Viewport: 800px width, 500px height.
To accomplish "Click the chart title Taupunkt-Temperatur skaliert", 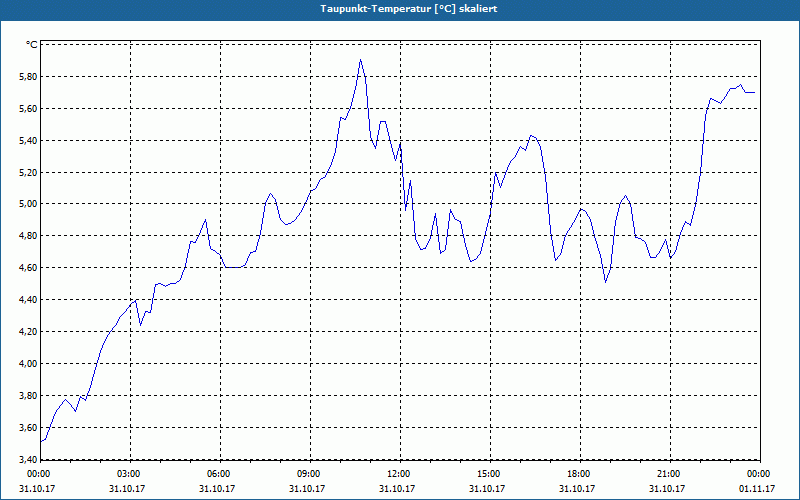I will point(409,9).
